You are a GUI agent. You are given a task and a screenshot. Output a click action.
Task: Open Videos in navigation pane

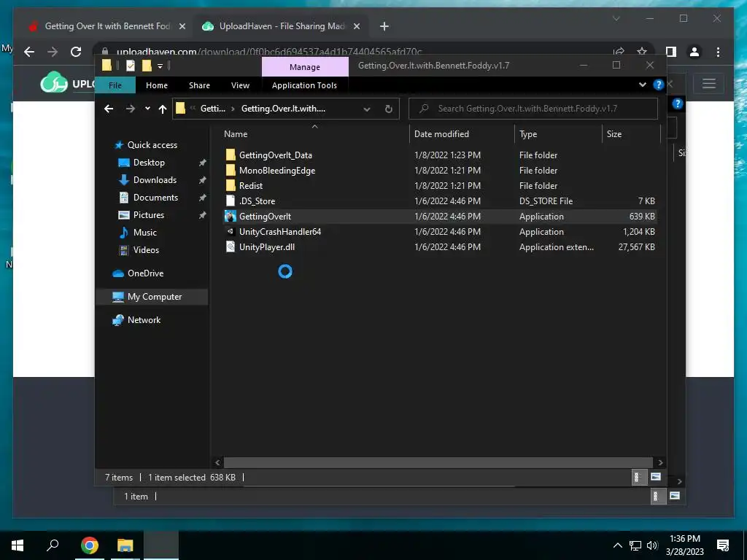click(x=146, y=250)
